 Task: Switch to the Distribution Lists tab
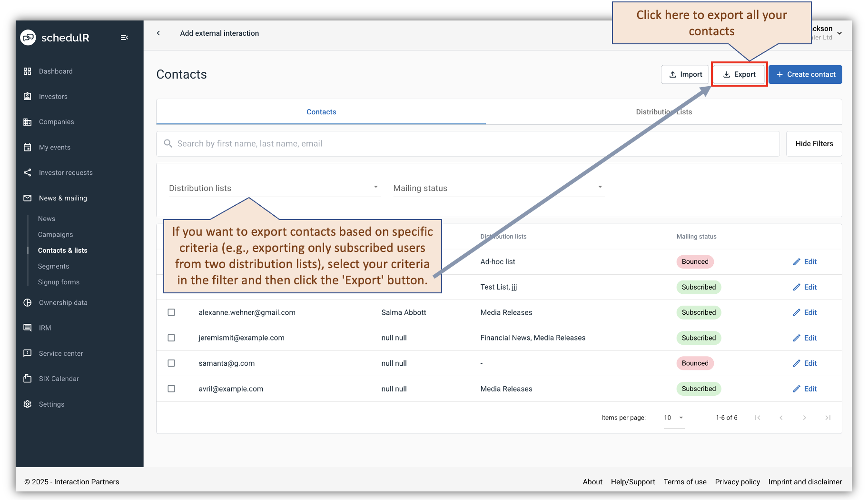click(664, 112)
